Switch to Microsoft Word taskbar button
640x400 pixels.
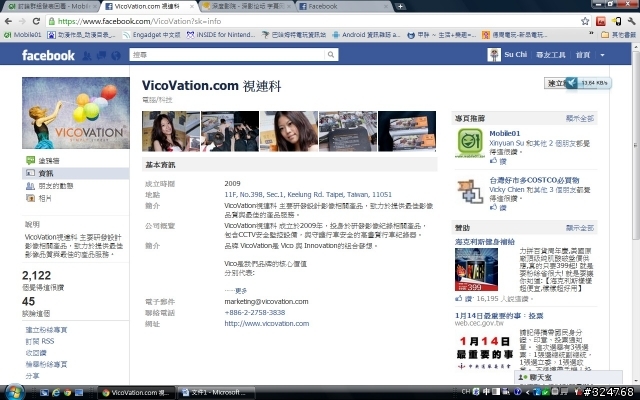tap(216, 393)
